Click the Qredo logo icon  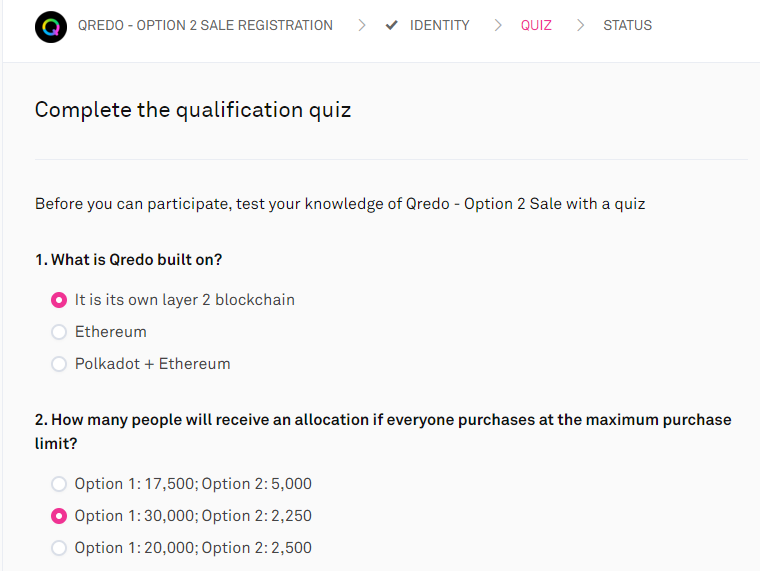(50, 26)
